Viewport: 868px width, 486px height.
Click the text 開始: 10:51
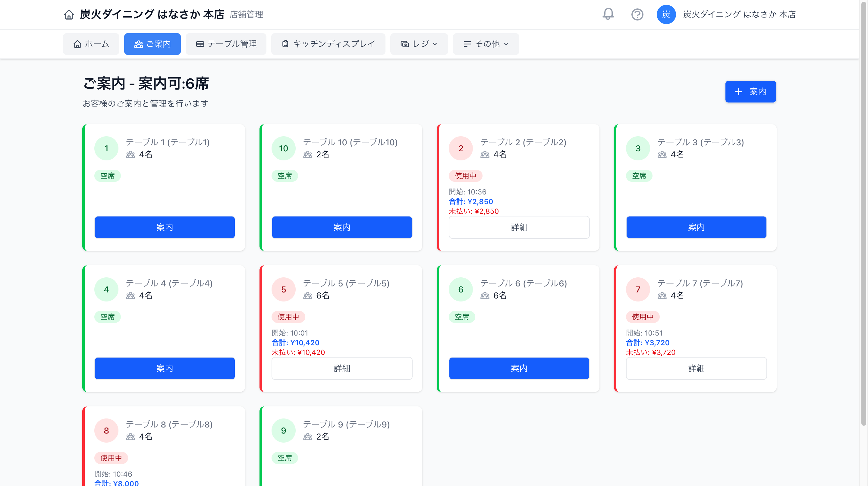tap(644, 333)
